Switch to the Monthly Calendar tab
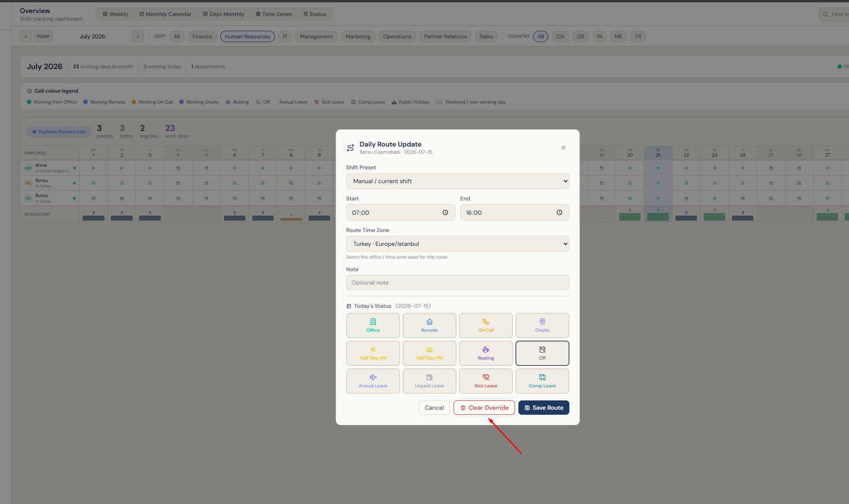 [166, 14]
